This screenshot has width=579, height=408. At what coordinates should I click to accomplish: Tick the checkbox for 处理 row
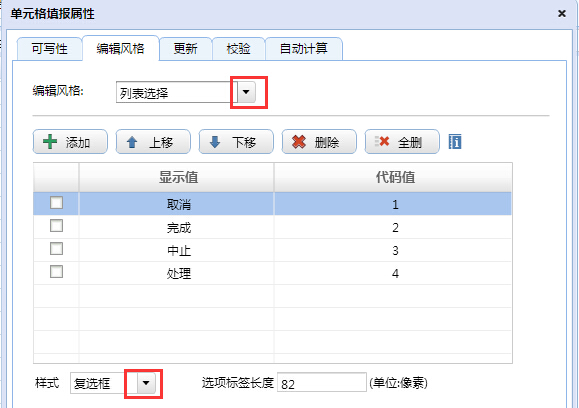(56, 272)
